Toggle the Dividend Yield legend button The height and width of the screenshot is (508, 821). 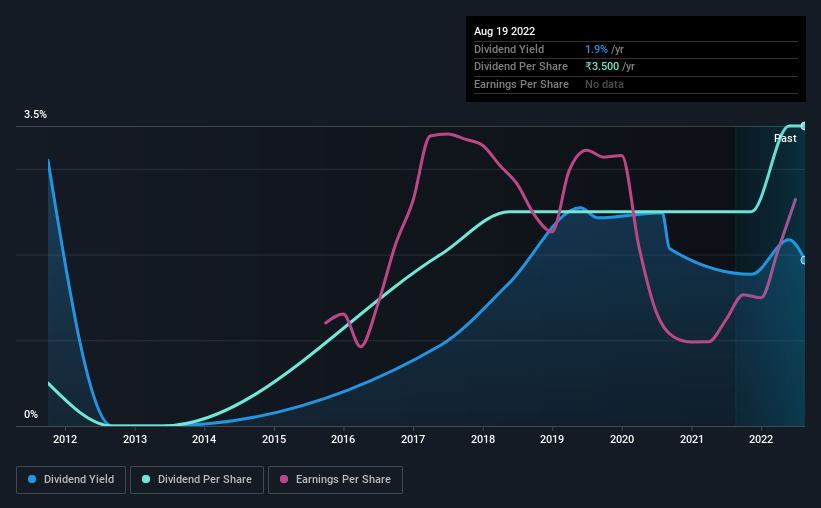tap(71, 480)
